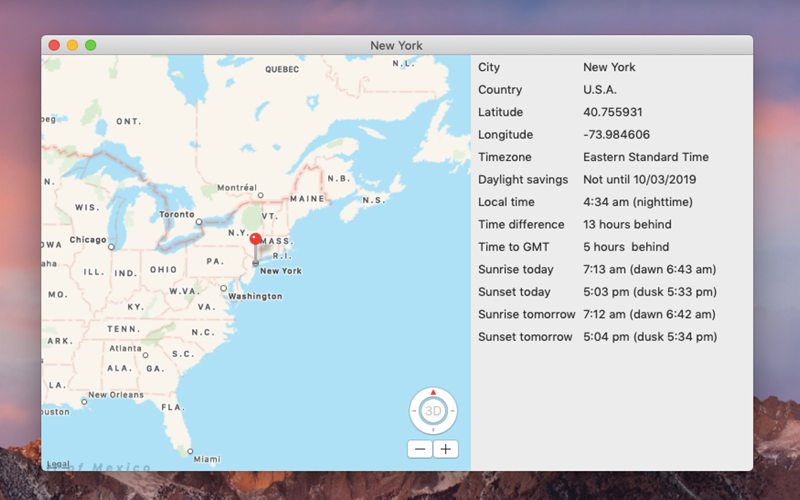Click the Chicago city dot
800x500 pixels.
(111, 247)
